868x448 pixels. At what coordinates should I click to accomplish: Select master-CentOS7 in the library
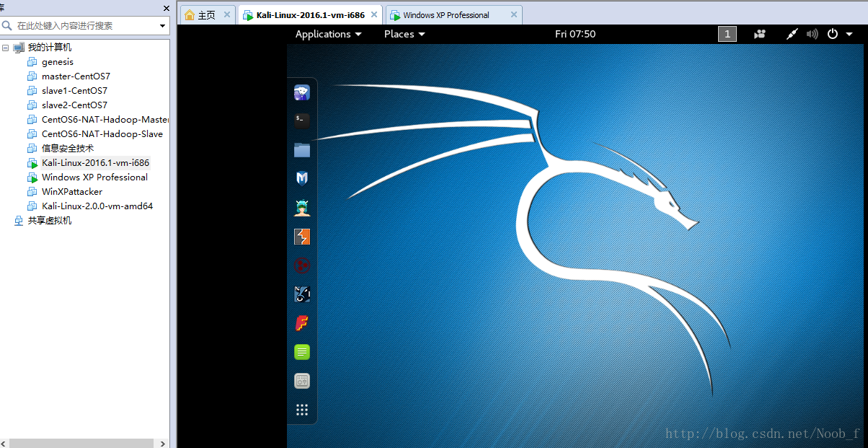tap(76, 76)
